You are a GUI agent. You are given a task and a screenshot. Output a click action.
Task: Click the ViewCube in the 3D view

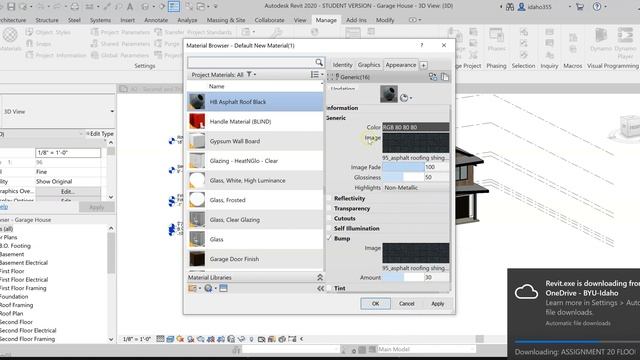pos(629,126)
